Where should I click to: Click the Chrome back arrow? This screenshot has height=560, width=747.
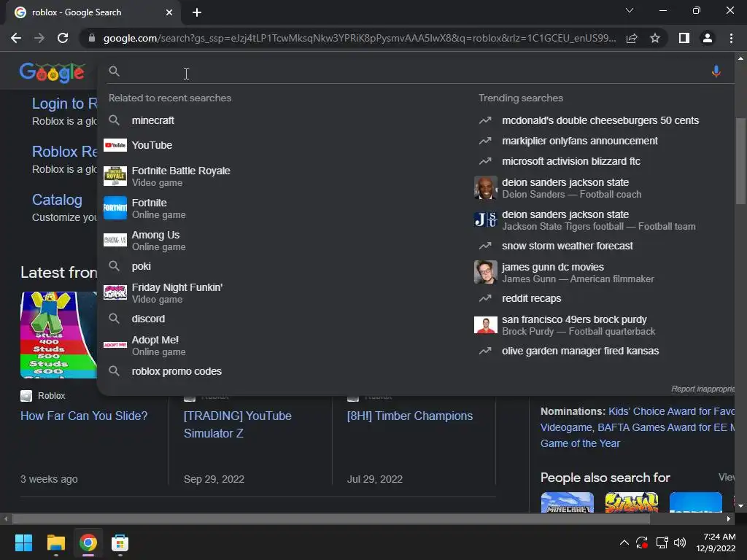[16, 38]
